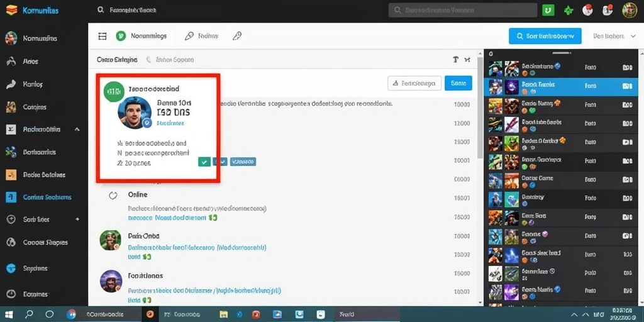Click the blue Srpines sidebar icon
This screenshot has width=644, height=322.
tap(11, 268)
